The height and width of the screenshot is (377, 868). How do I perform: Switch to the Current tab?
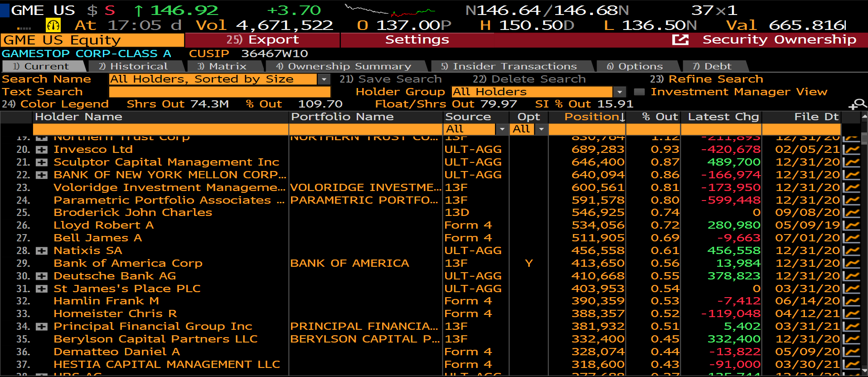(44, 66)
